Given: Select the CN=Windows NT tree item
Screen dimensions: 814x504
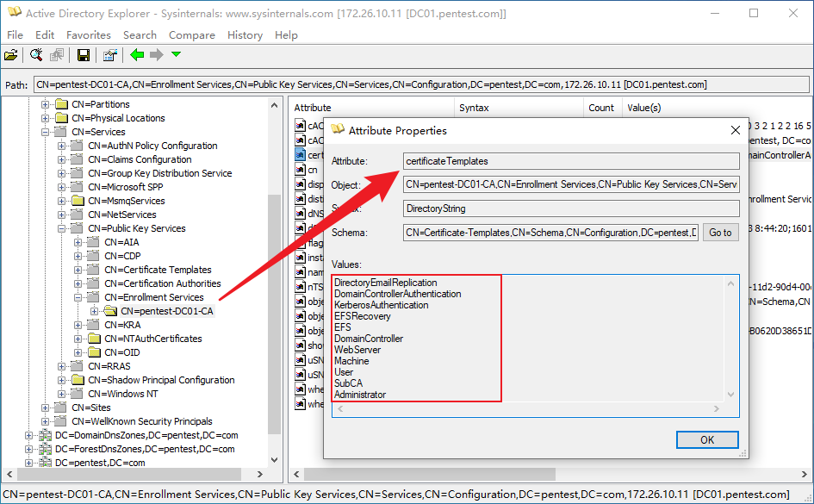Looking at the screenshot, I should [x=123, y=394].
